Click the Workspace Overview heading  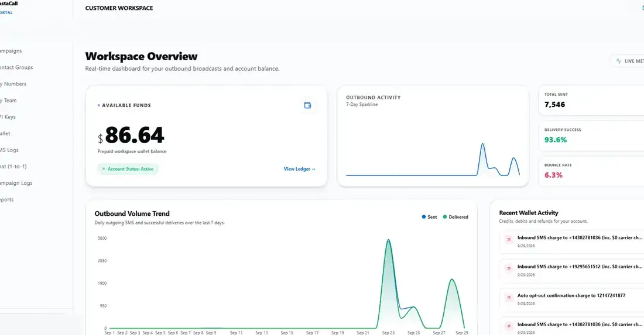coord(141,56)
